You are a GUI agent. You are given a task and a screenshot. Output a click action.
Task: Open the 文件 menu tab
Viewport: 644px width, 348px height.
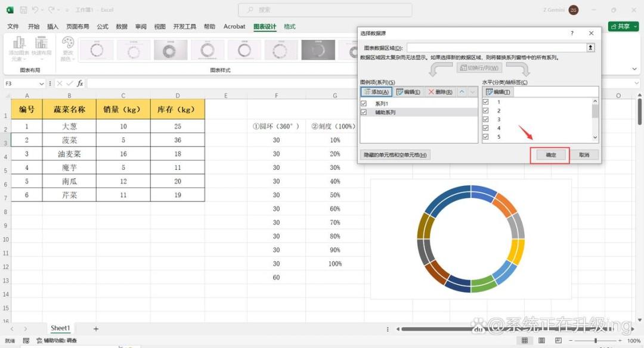[x=13, y=26]
